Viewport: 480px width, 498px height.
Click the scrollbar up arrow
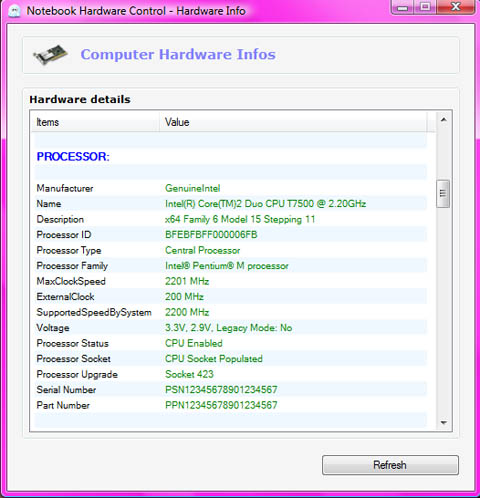point(443,120)
